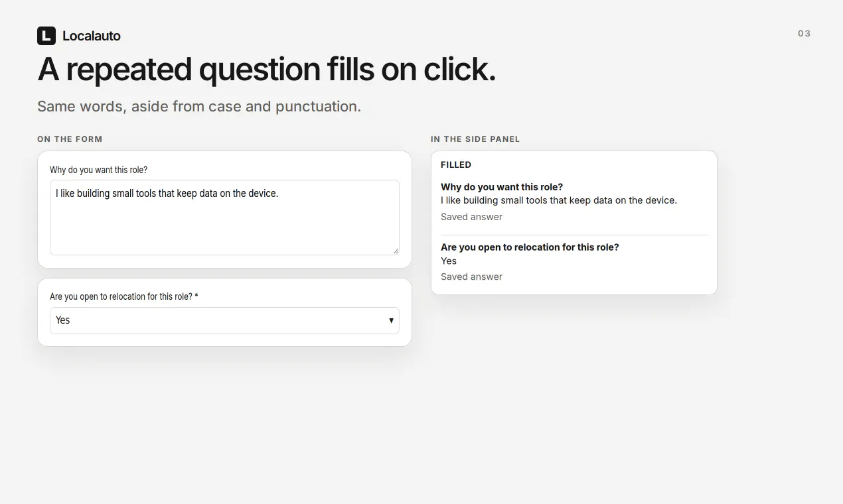This screenshot has width=843, height=504.
Task: Click the FILLED heading in the side panel
Action: 456,164
